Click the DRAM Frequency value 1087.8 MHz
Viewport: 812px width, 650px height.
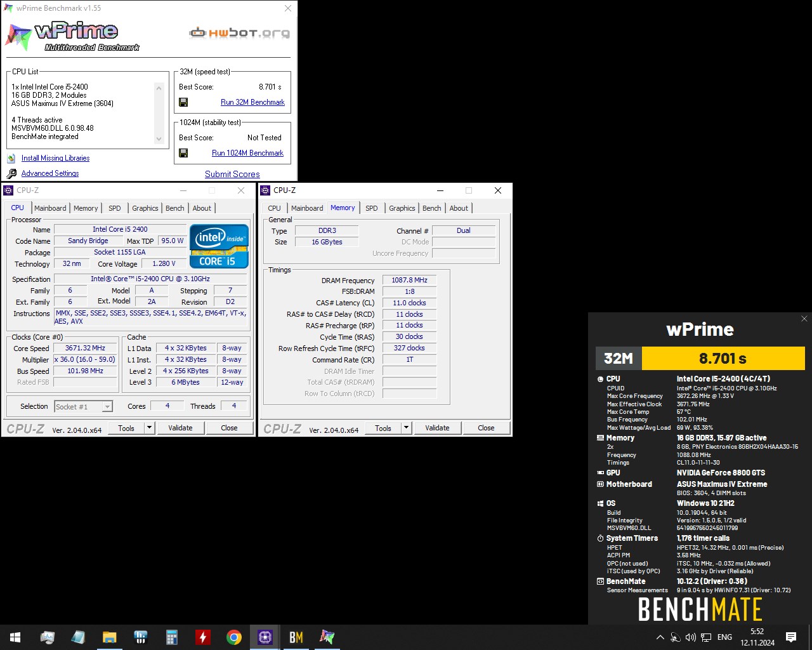point(409,280)
